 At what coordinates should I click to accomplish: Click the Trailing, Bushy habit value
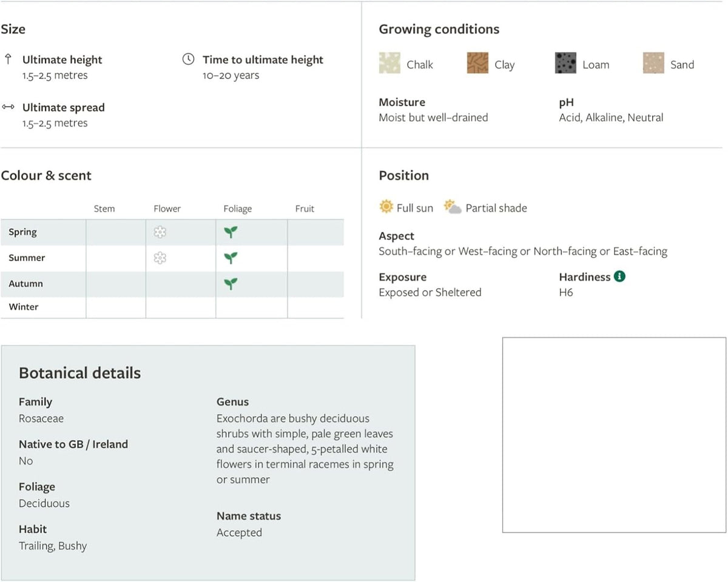coord(53,546)
